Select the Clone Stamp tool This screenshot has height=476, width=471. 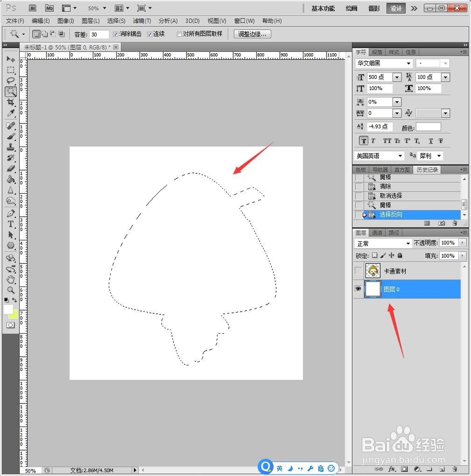tap(11, 147)
